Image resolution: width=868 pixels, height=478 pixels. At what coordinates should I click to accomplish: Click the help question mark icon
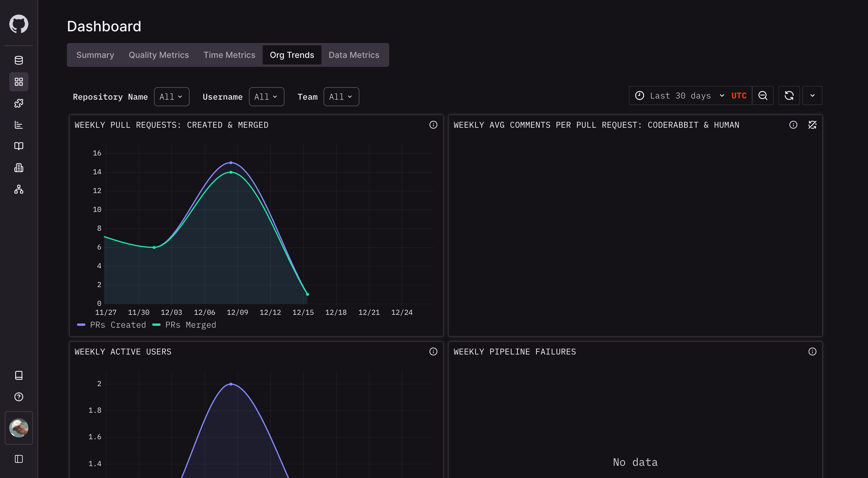(x=19, y=397)
